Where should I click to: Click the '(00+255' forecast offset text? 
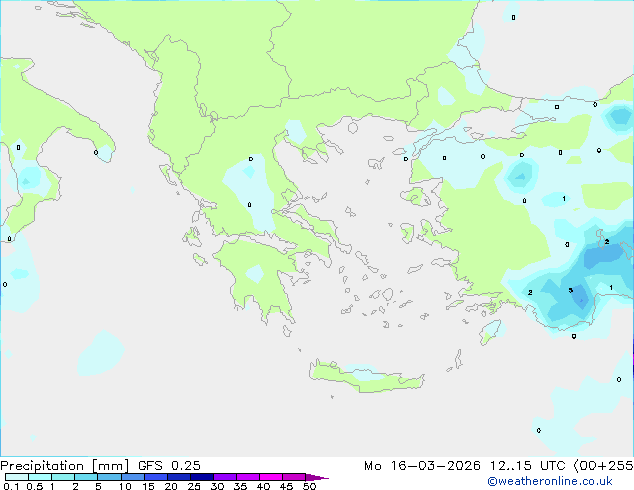pos(603,466)
